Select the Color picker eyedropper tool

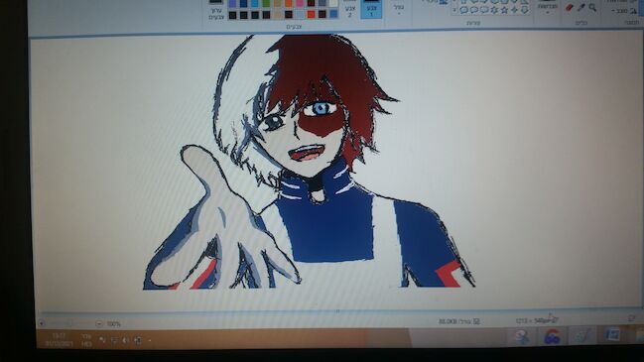580,7
